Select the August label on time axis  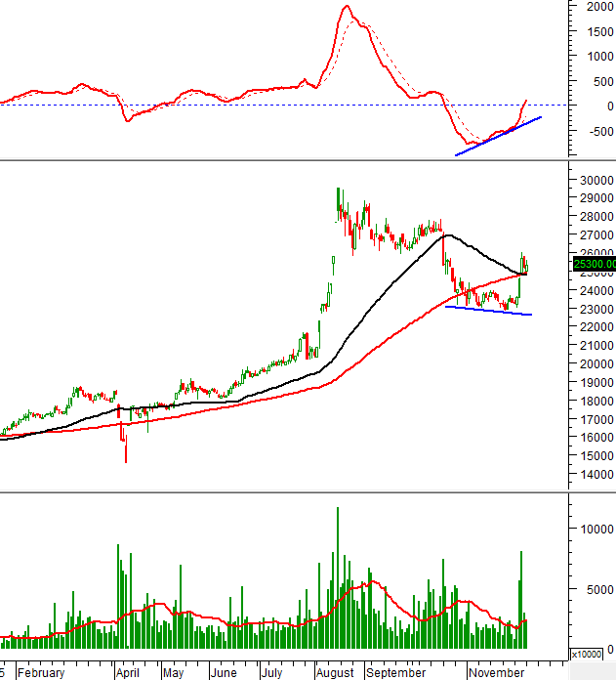[336, 673]
